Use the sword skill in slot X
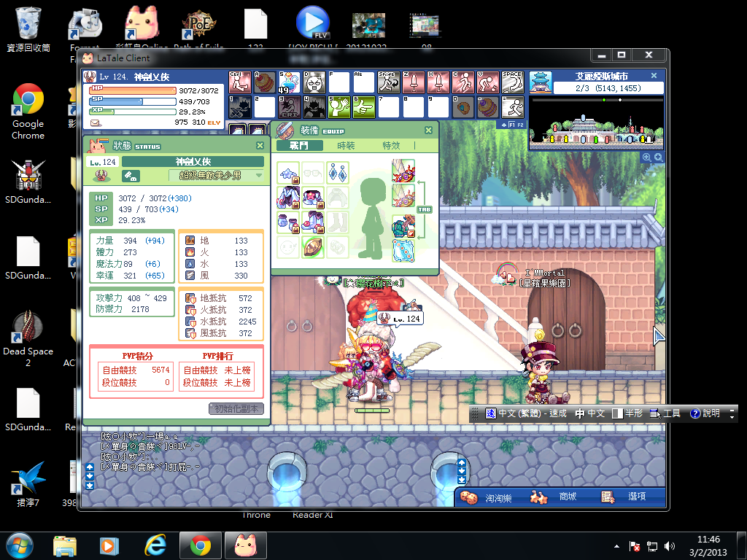The image size is (747, 560). (x=438, y=82)
